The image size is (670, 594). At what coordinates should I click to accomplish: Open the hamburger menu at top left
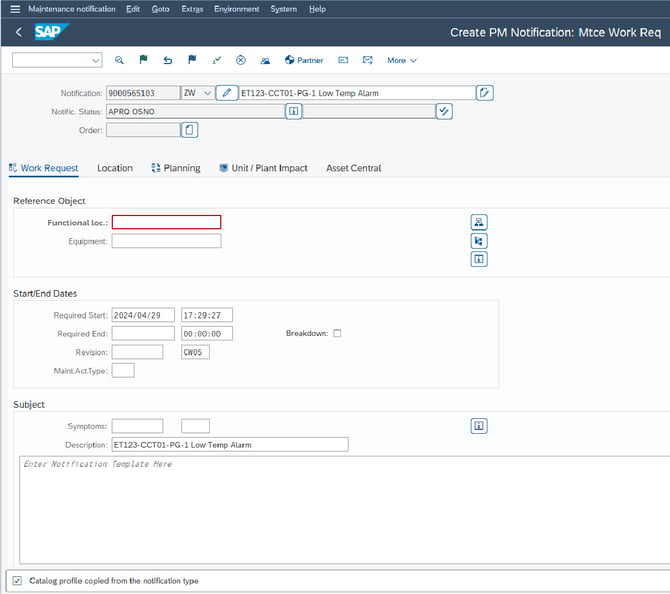click(x=14, y=9)
